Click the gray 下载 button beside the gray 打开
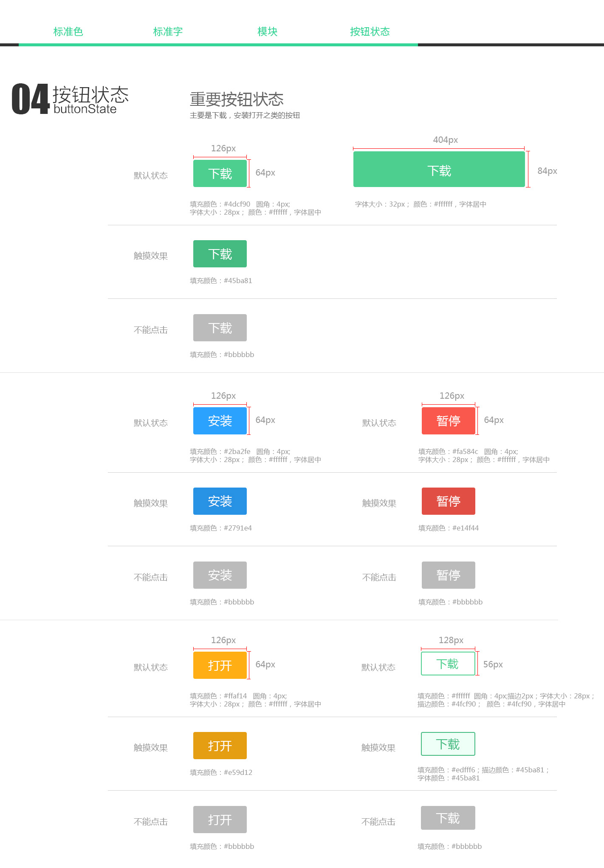This screenshot has width=604, height=868. (x=448, y=818)
